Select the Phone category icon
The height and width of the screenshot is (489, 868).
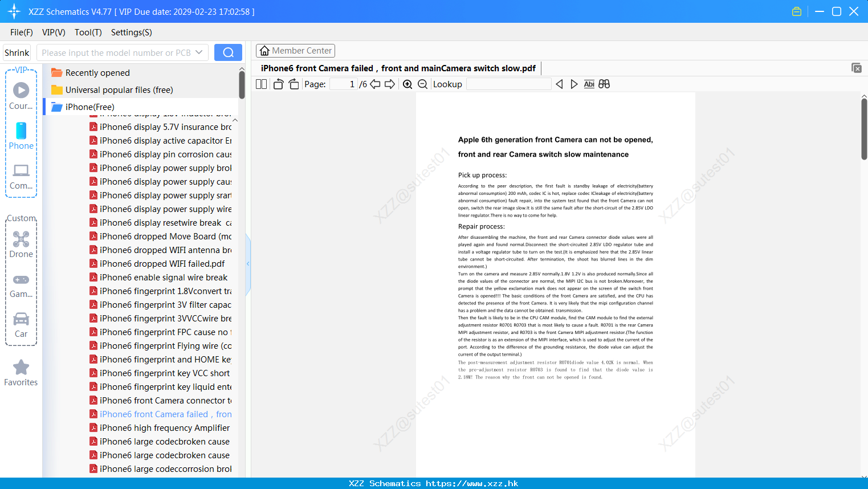click(x=21, y=136)
